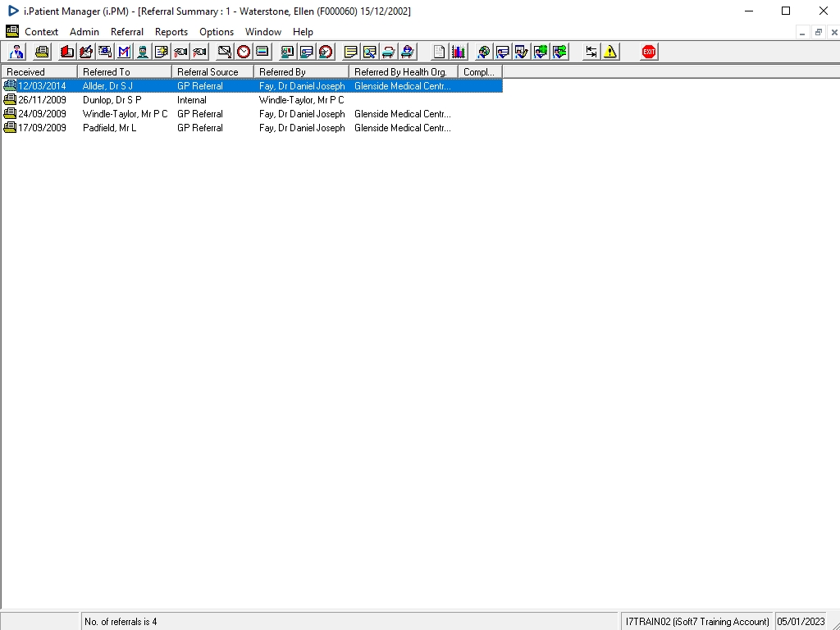Click the note with yellow star icon
840x630 pixels.
[x=162, y=52]
